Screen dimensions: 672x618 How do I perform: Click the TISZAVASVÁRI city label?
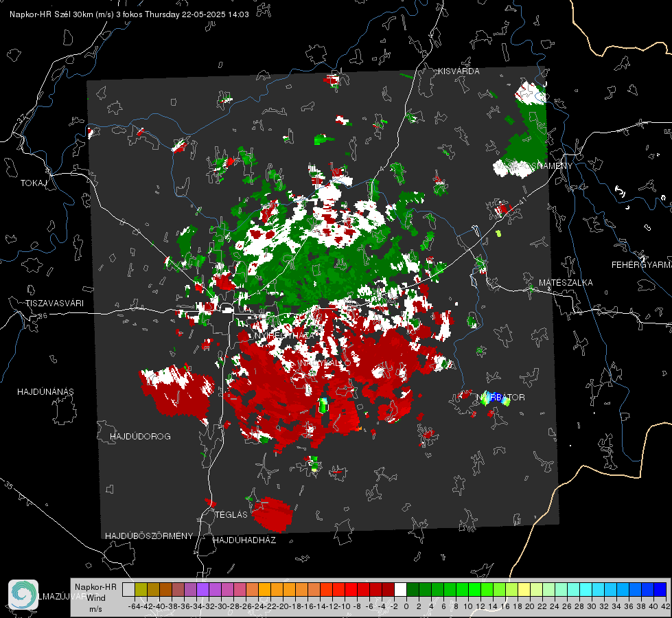tap(54, 304)
